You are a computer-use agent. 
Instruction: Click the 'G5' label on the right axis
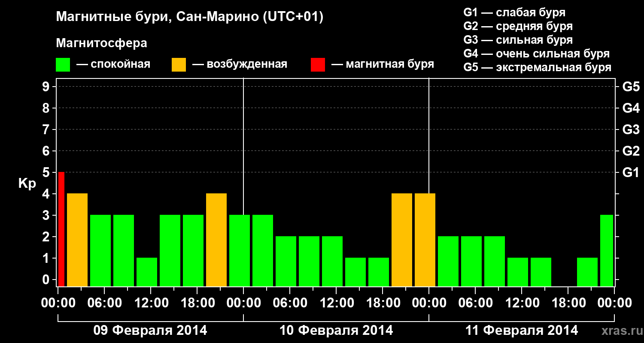pos(631,87)
